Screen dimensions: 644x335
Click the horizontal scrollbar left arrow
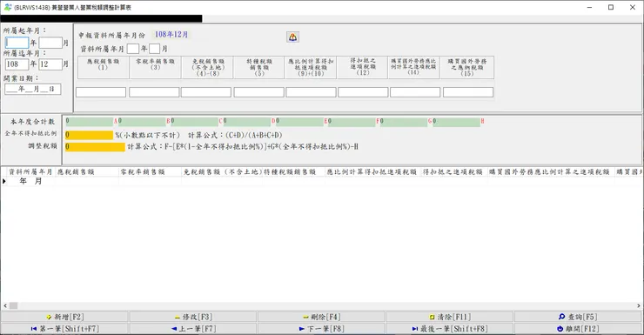tap(5, 306)
